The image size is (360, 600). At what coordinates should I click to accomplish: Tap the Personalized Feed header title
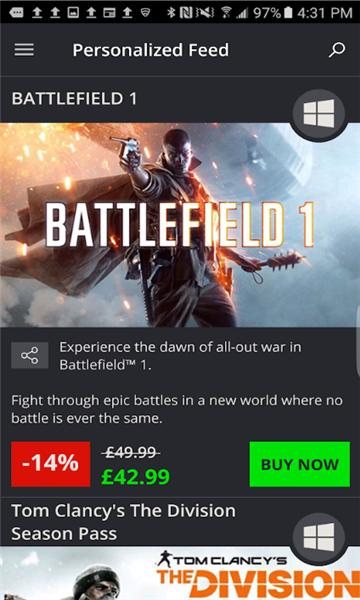[x=151, y=50]
